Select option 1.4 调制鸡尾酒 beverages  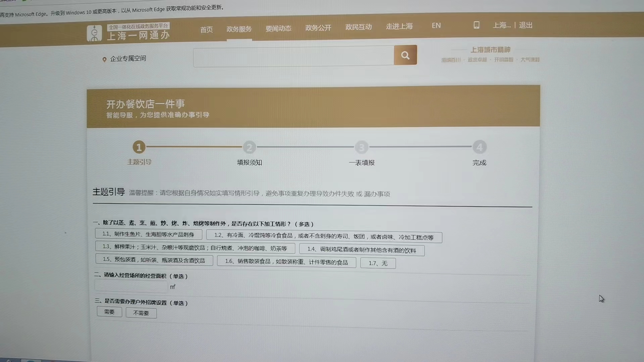click(361, 250)
